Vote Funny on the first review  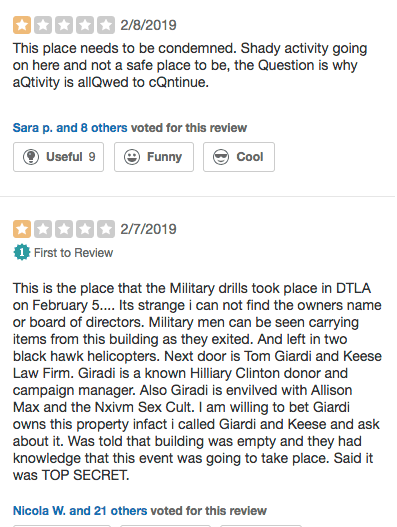coord(154,157)
